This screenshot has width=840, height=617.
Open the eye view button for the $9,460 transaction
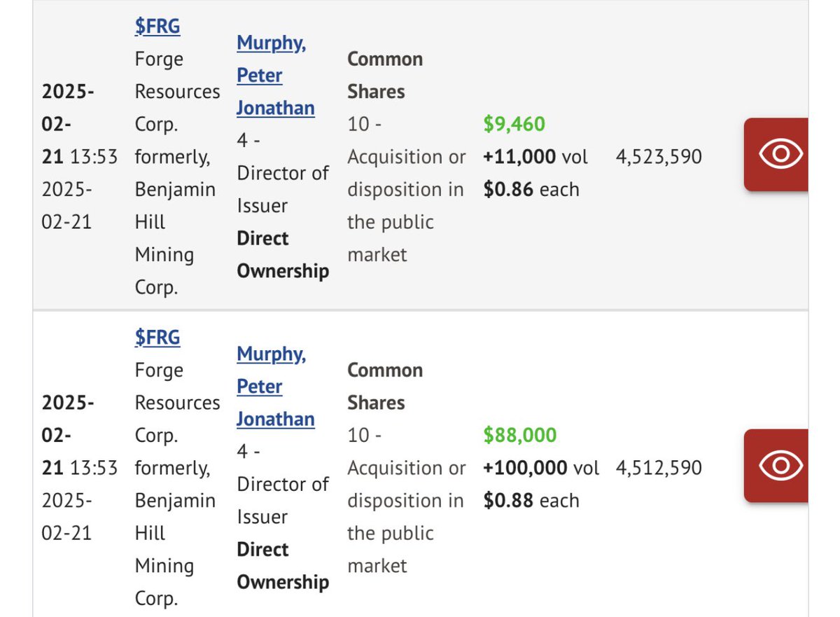point(776,155)
